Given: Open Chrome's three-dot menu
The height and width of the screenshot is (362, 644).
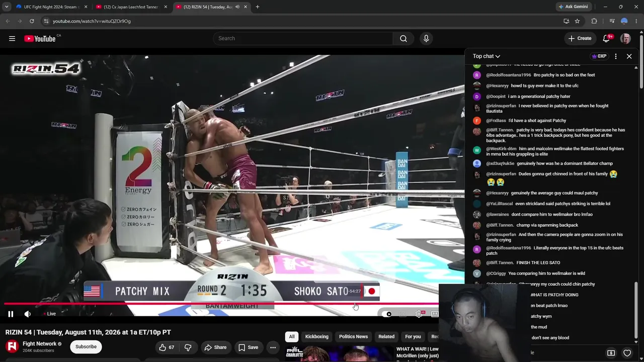Looking at the screenshot, I should [636, 21].
